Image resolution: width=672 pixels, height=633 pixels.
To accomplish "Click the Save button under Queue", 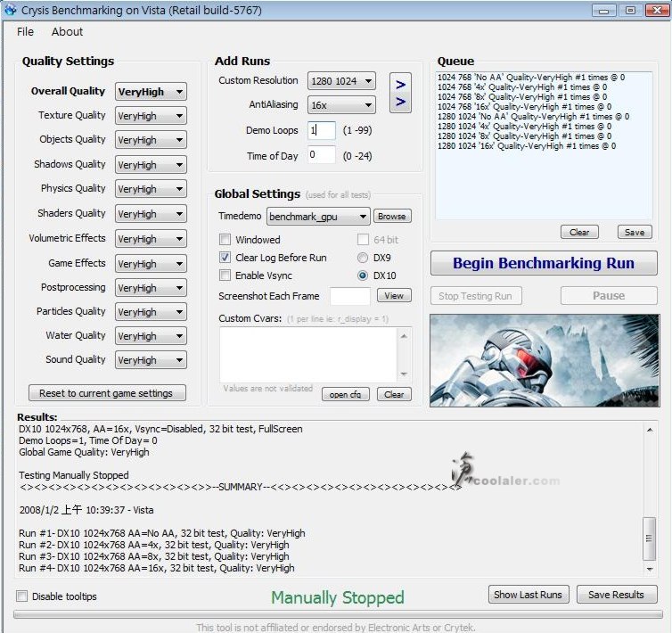I will coord(635,232).
